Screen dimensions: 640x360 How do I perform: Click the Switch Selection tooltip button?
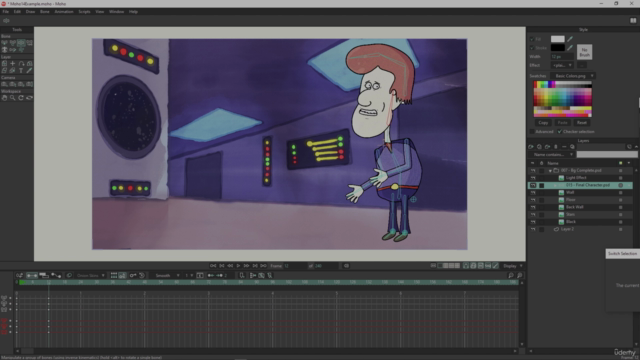click(622, 253)
